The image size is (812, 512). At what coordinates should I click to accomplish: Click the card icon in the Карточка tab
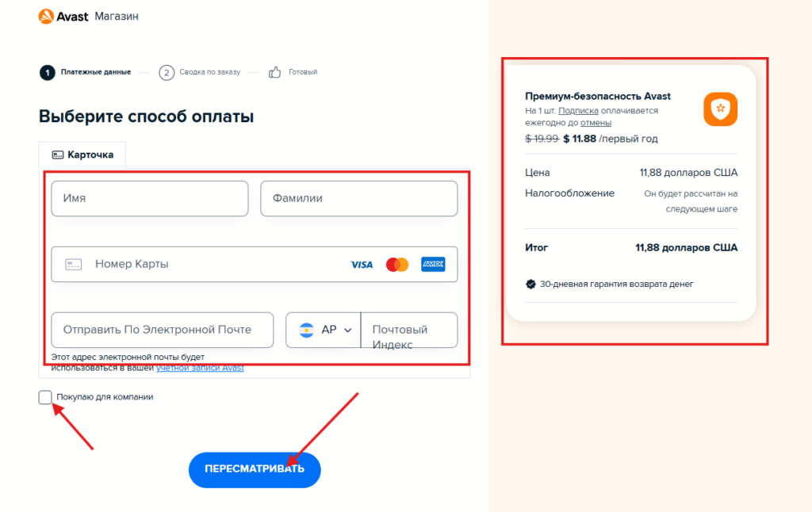(57, 155)
